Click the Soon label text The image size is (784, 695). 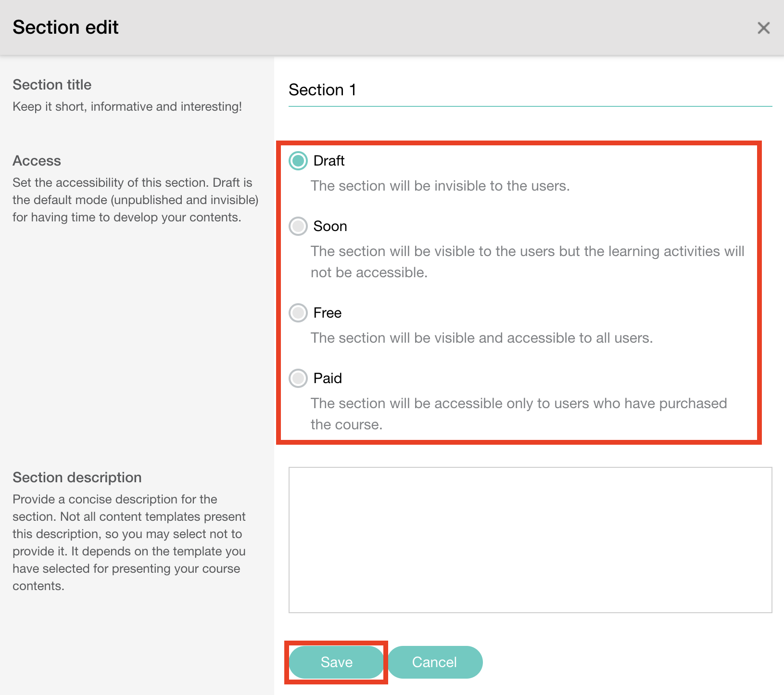point(330,226)
